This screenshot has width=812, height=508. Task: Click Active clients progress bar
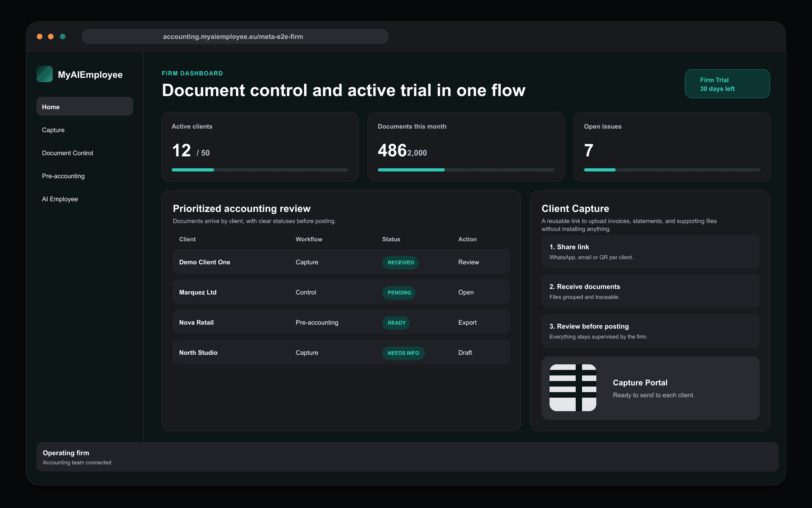[260, 170]
